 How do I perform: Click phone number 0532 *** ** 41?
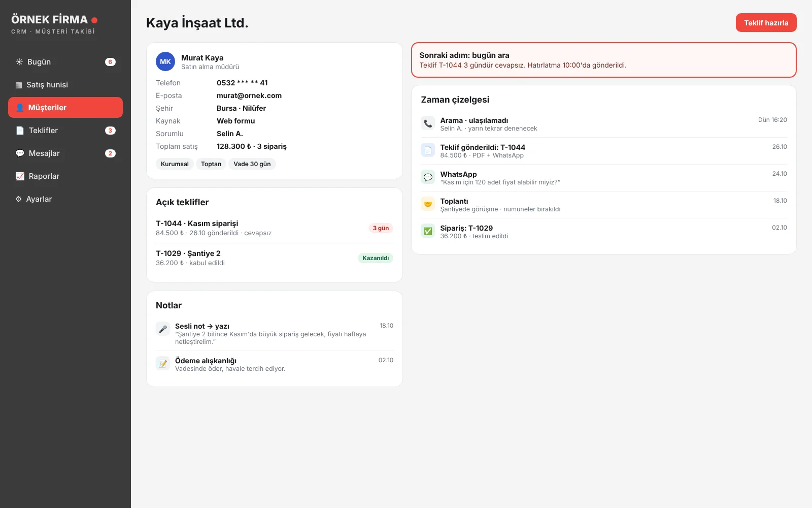tap(242, 83)
